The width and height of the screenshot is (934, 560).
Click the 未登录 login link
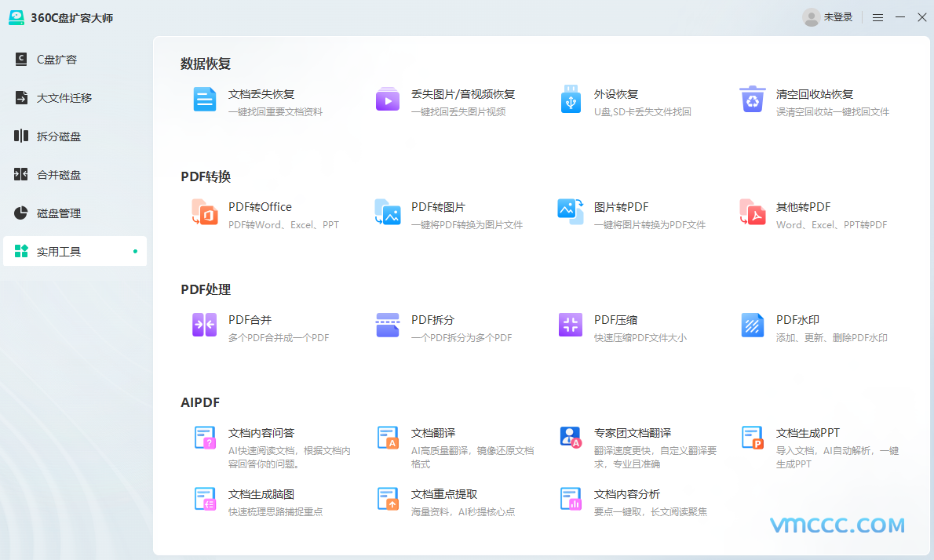point(837,17)
